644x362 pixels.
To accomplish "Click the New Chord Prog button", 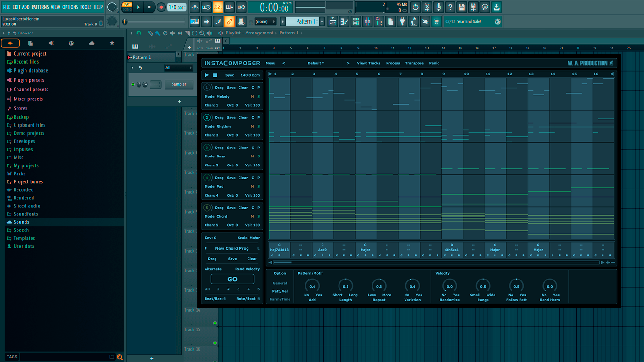I will click(232, 248).
